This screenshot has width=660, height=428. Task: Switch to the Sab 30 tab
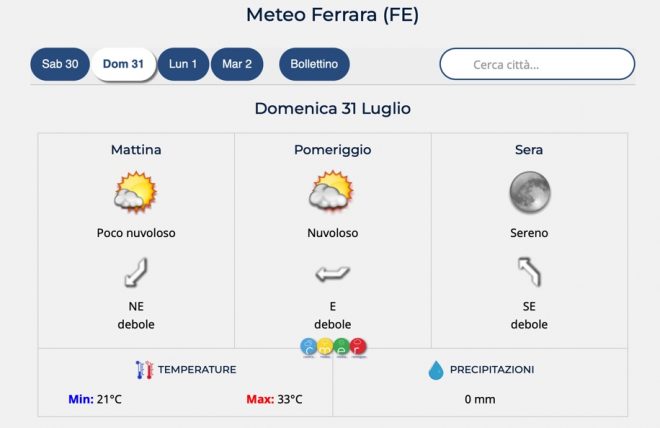(60, 64)
